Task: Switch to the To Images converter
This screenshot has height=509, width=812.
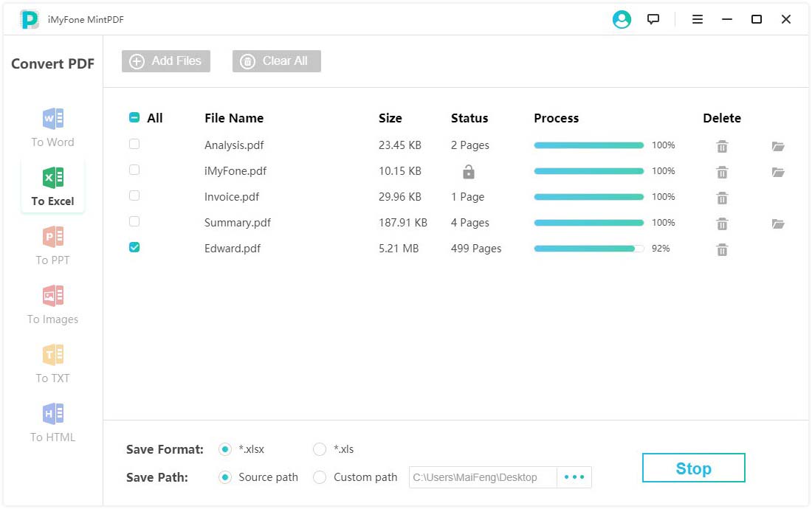Action: point(52,304)
